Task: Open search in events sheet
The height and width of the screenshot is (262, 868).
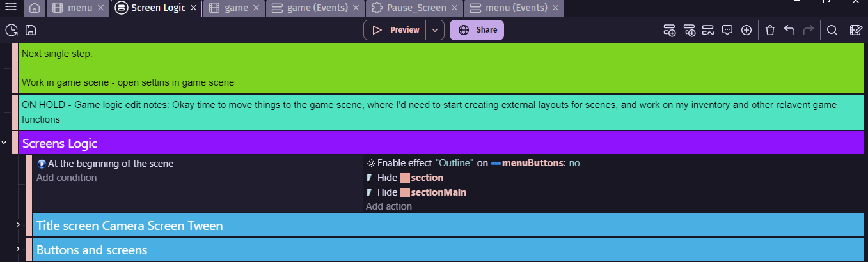Action: (x=832, y=30)
